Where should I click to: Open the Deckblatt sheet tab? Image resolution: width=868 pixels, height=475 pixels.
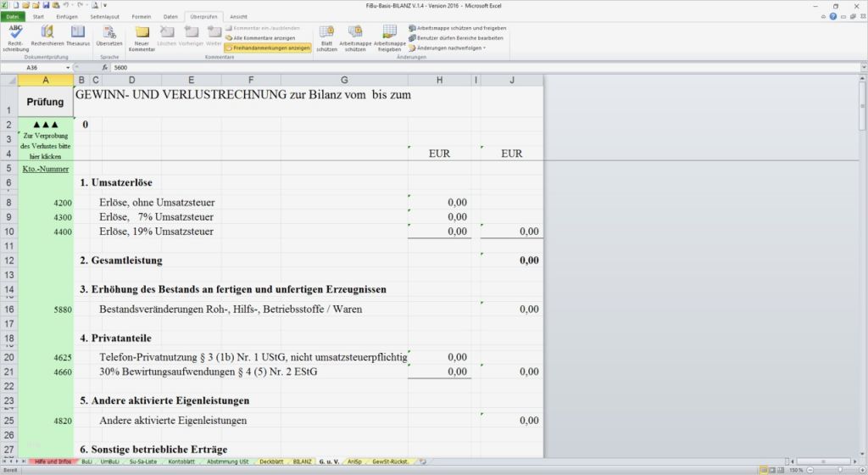pos(271,461)
